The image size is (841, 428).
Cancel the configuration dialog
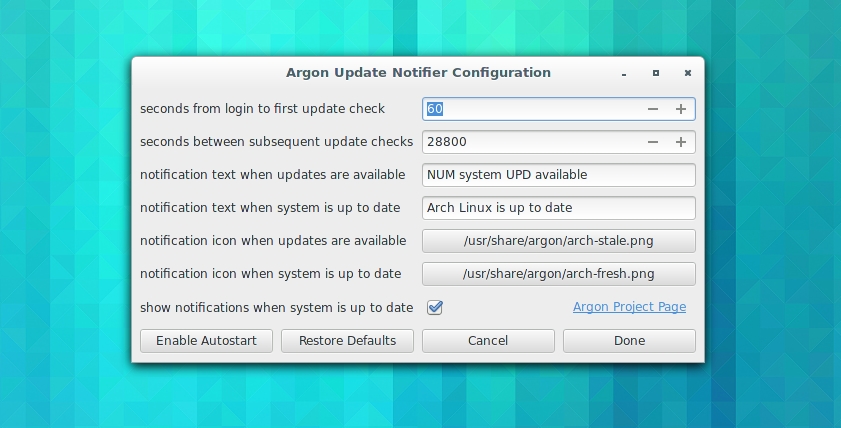point(488,341)
